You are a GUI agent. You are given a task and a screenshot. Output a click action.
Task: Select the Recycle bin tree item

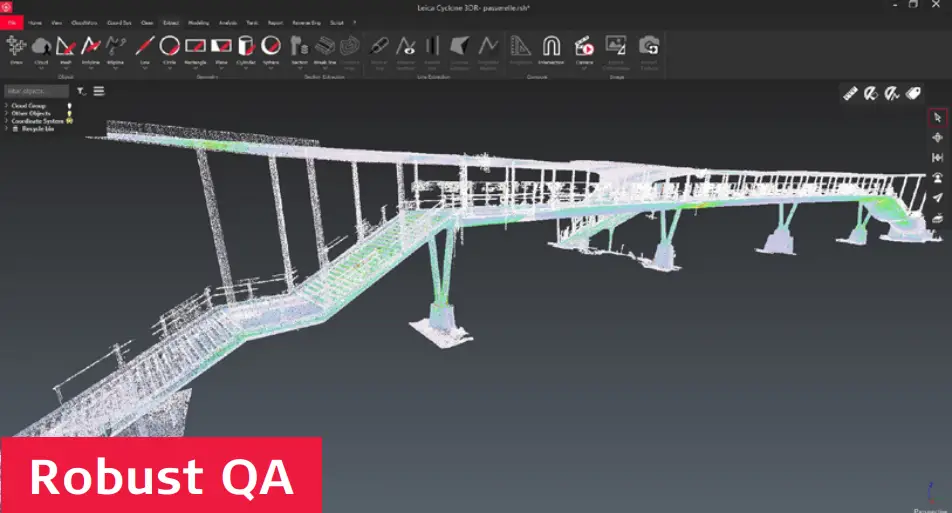38,129
